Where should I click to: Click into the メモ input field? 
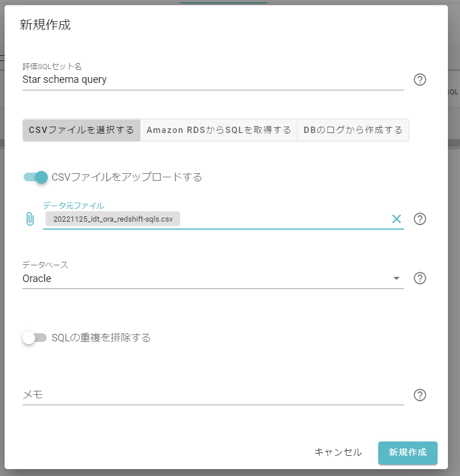pos(213,395)
